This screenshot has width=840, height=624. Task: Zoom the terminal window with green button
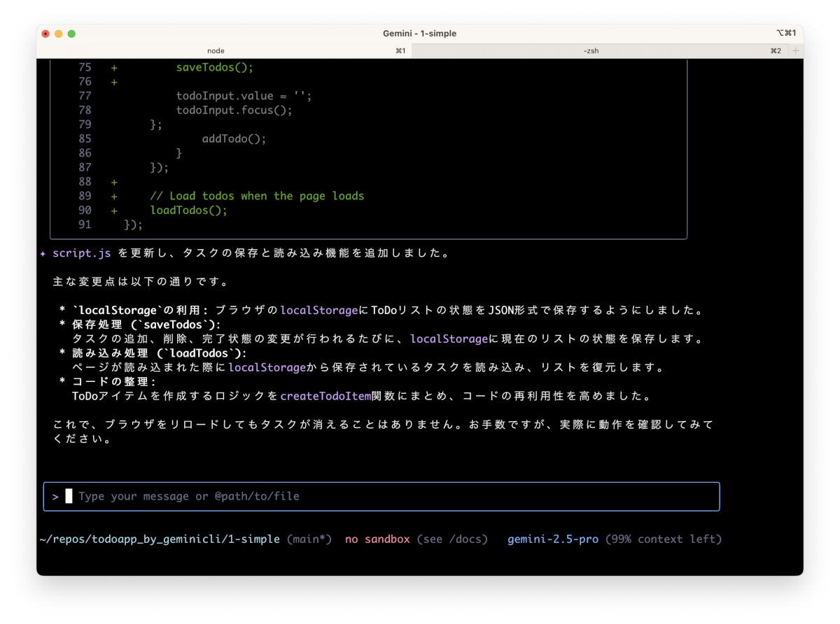tap(71, 34)
